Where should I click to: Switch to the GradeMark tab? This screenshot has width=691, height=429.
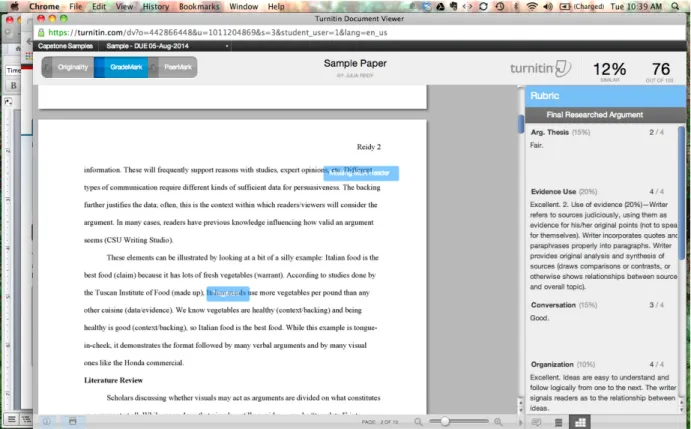click(x=122, y=67)
